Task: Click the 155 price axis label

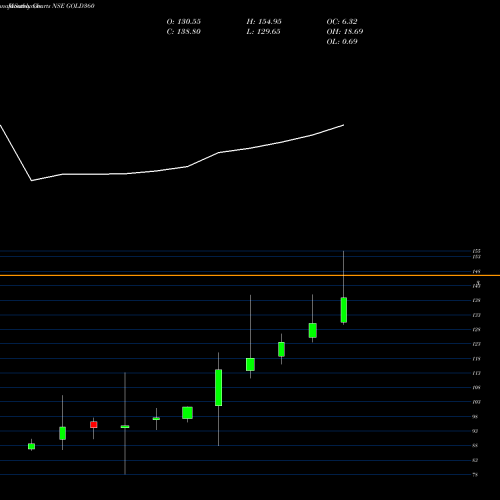Action: [476, 251]
